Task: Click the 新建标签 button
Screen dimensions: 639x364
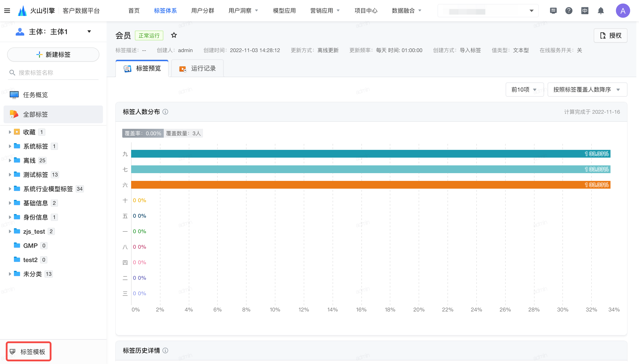Action: pyautogui.click(x=53, y=55)
